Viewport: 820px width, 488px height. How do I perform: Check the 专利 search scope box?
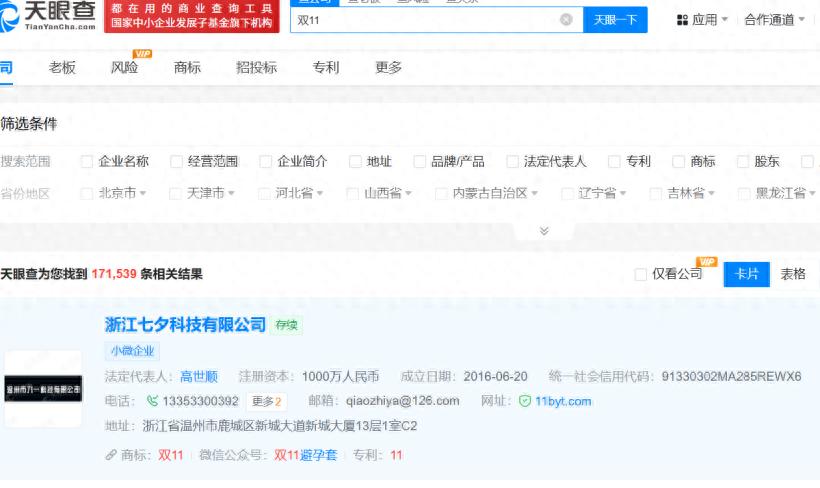click(x=614, y=162)
